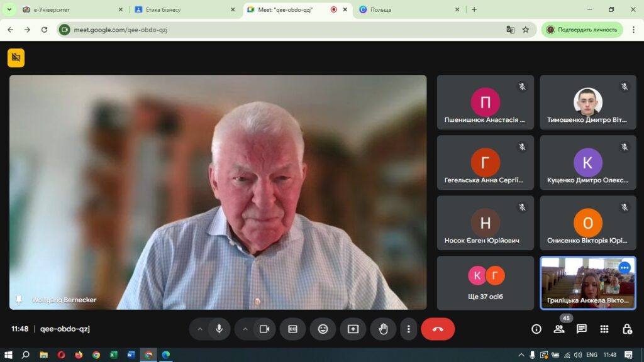The image size is (644, 362).
Task: Mute the microphone
Action: point(219,329)
